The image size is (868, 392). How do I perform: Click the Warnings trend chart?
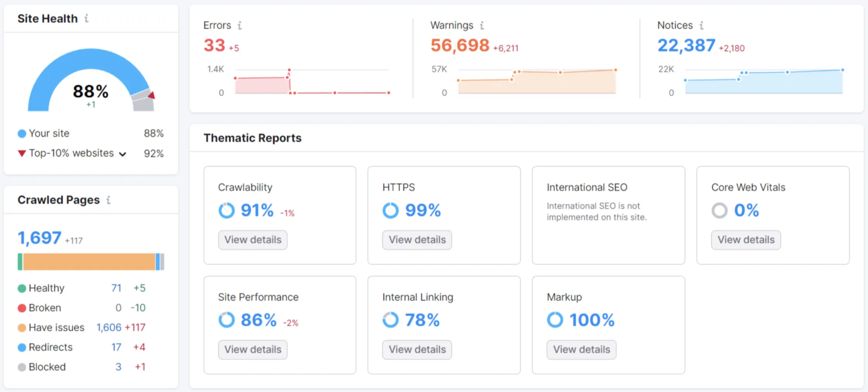click(537, 81)
